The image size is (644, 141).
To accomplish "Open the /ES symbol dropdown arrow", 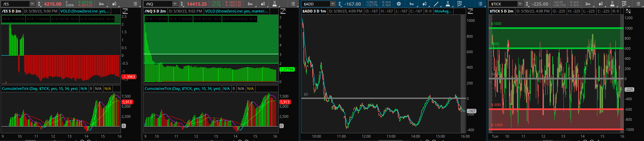I will tap(32, 4).
